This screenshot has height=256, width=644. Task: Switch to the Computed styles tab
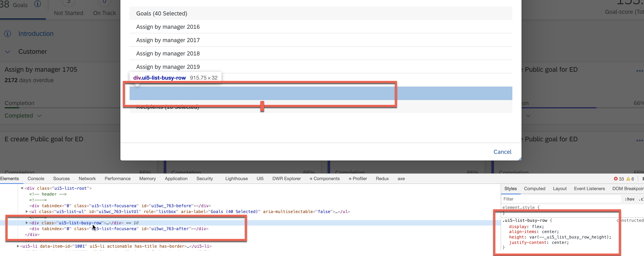(534, 189)
